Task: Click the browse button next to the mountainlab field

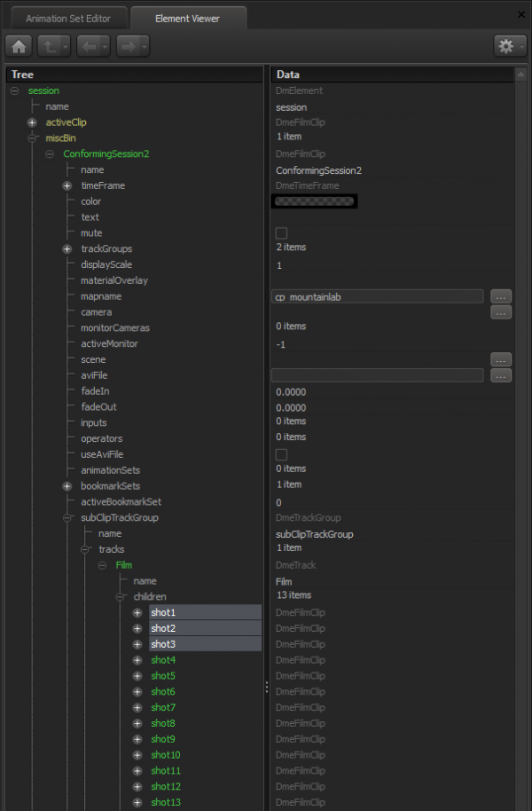Action: tap(501, 296)
